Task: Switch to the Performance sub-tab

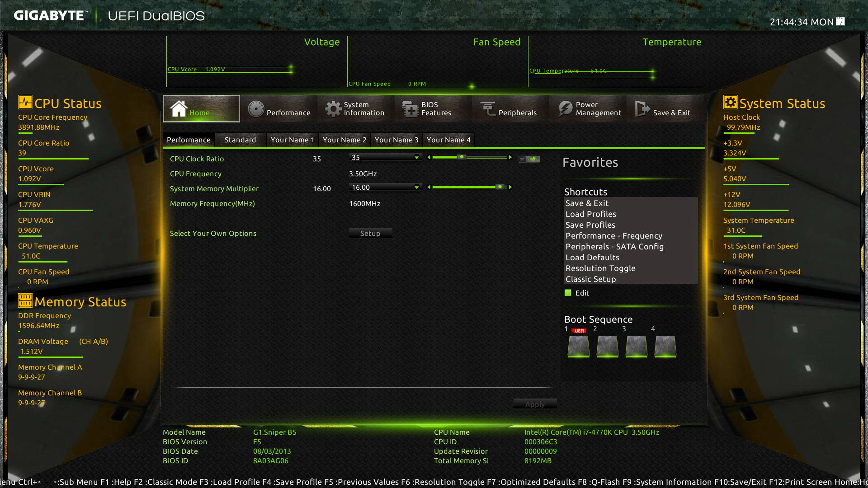Action: [189, 140]
